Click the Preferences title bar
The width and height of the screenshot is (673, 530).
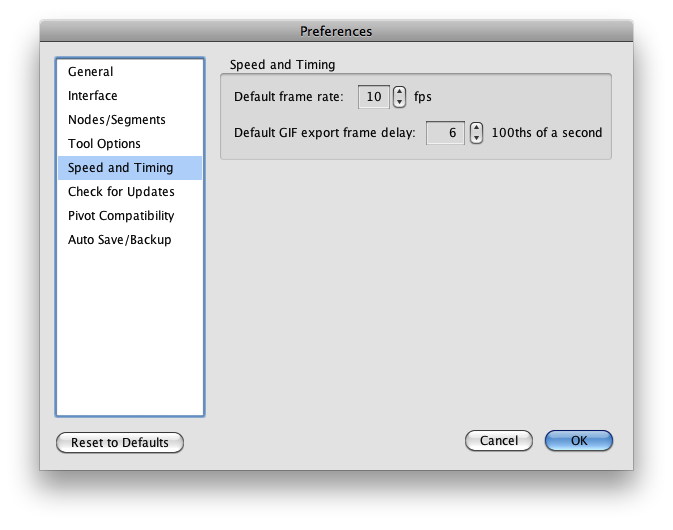click(336, 31)
